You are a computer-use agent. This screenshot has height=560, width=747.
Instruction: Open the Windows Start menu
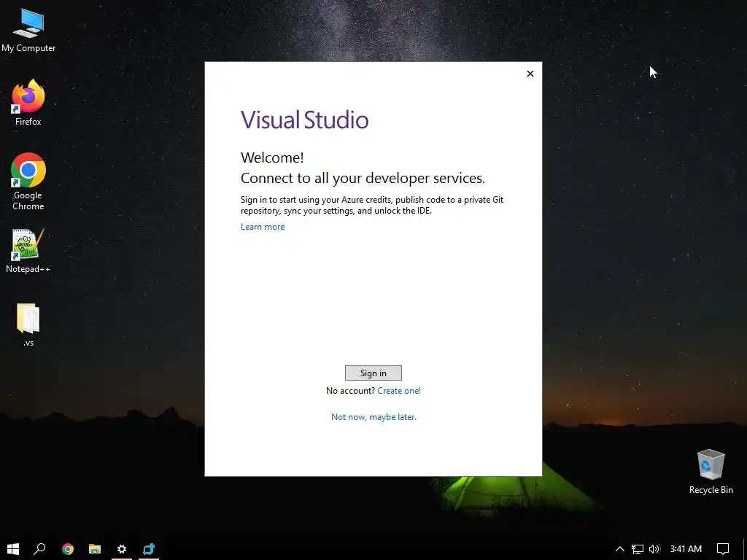pyautogui.click(x=13, y=549)
